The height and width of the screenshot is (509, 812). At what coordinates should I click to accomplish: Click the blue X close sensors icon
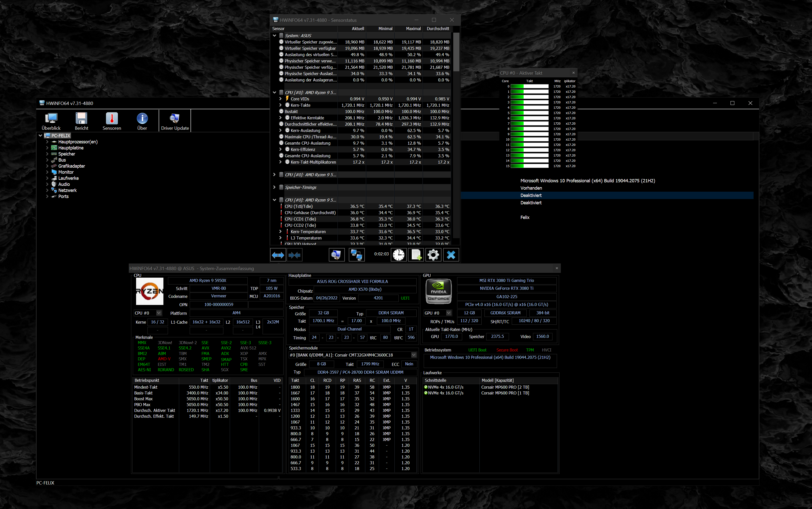click(x=451, y=255)
